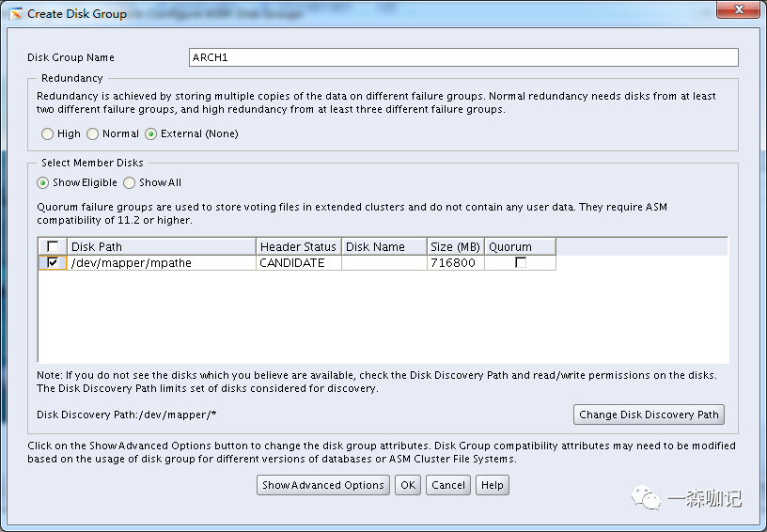Click the 716800 size cell
This screenshot has width=767, height=532.
tap(455, 262)
